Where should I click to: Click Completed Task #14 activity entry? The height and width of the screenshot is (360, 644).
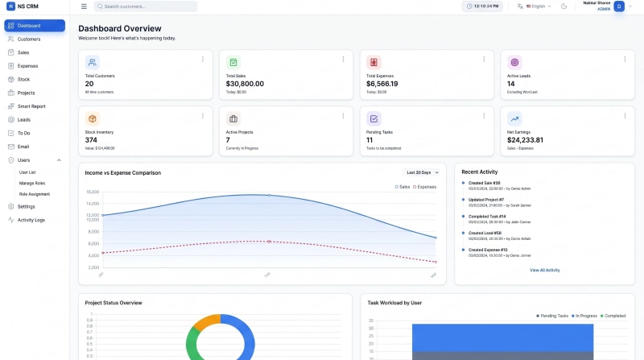(x=499, y=219)
